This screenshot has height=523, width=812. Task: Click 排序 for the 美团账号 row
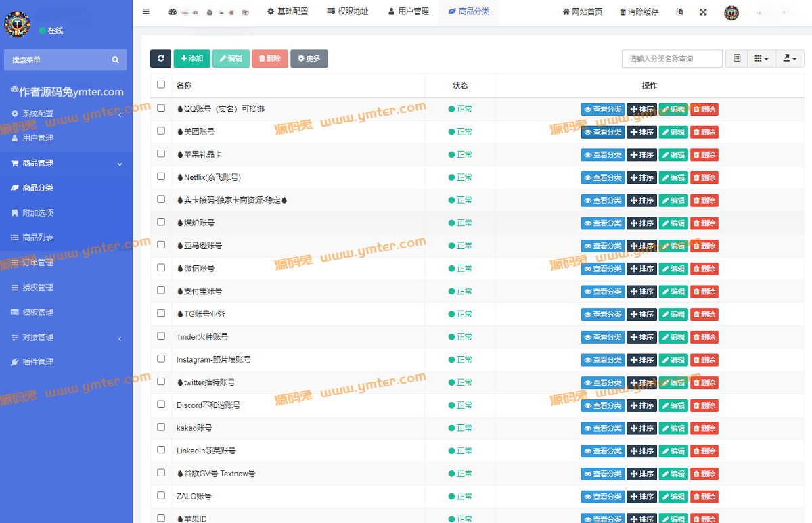pyautogui.click(x=641, y=132)
